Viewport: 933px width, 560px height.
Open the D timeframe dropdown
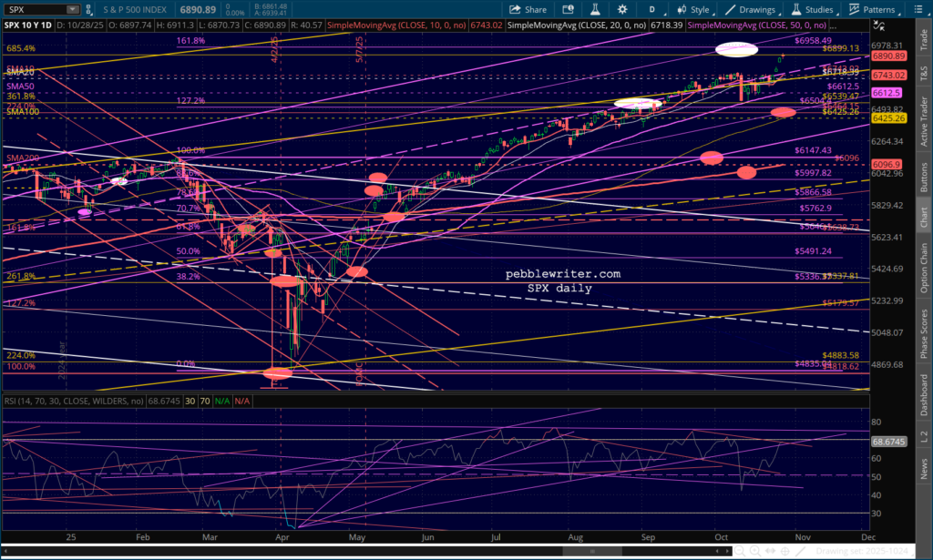click(x=651, y=9)
